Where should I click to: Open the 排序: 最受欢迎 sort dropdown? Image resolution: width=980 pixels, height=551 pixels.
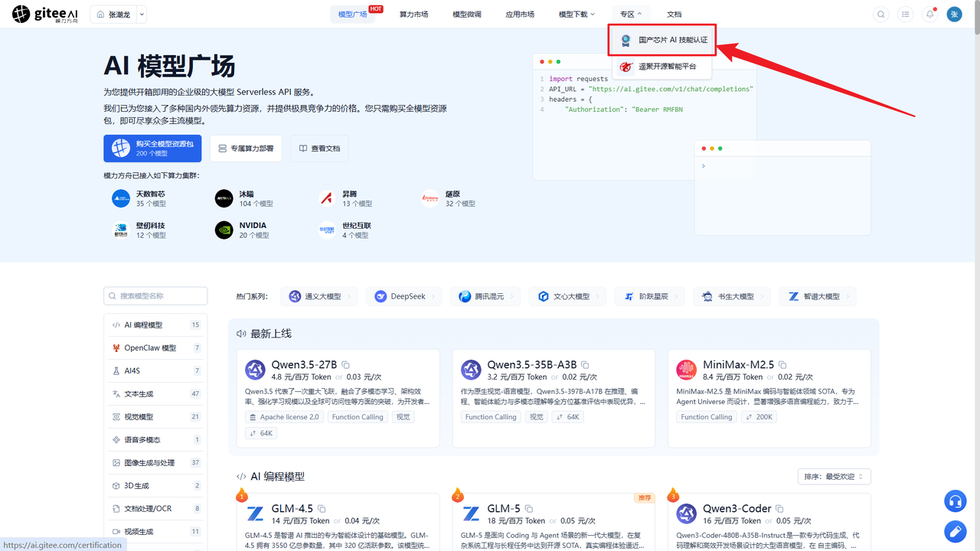(x=834, y=477)
